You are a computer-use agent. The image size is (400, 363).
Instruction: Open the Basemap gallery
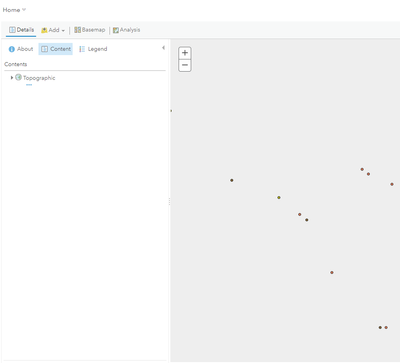(89, 30)
